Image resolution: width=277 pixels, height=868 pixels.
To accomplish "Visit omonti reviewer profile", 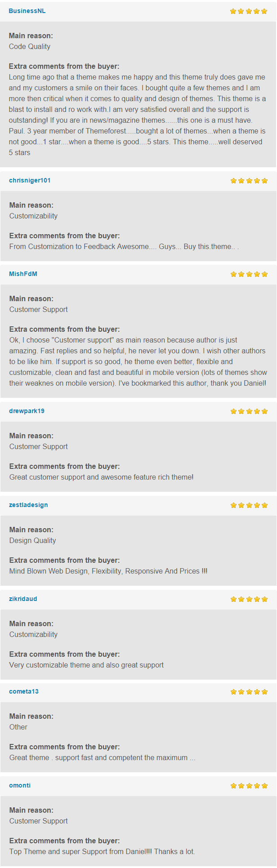I will [x=20, y=785].
